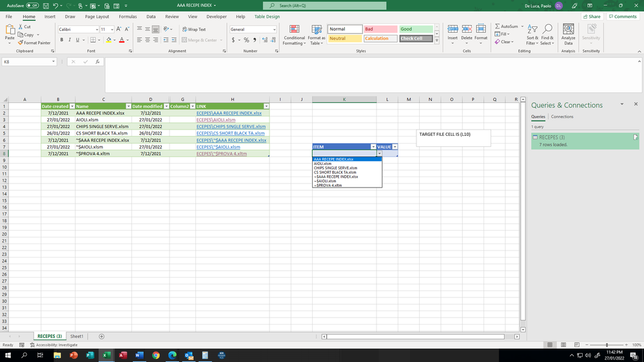Viewport: 644px width, 362px height.
Task: Click the Share button
Action: tap(592, 17)
